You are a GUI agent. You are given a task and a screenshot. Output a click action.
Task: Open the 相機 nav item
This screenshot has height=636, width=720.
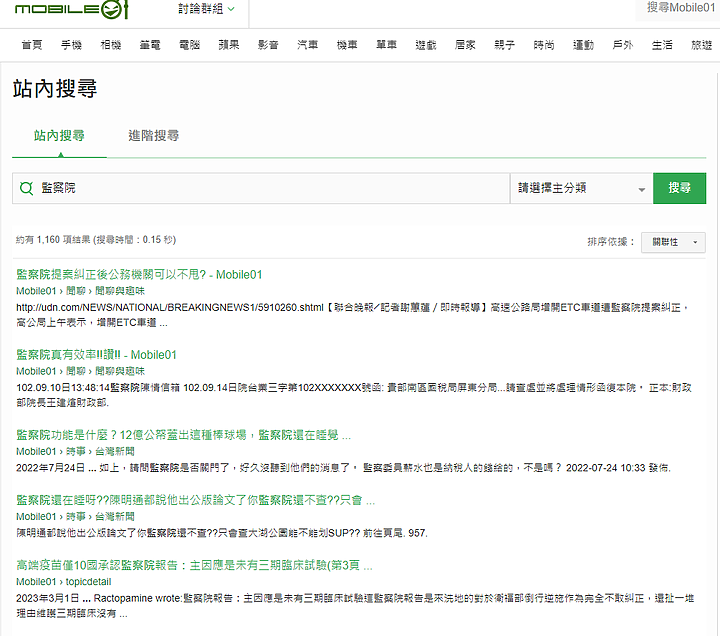coord(111,45)
